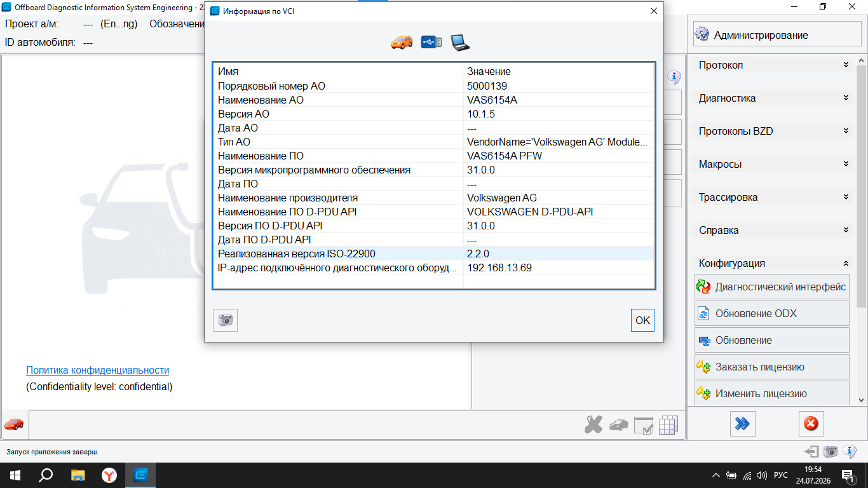
Task: Open the notification center icon
Action: pyautogui.click(x=848, y=475)
